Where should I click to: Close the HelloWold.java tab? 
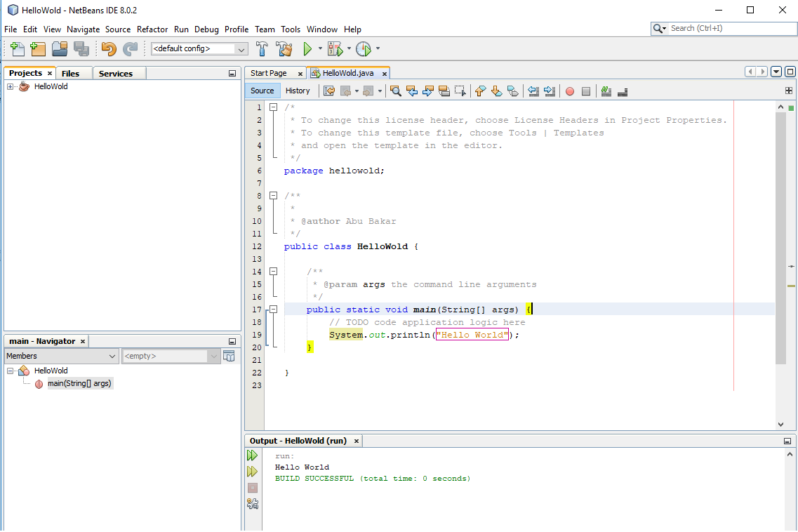coord(385,74)
